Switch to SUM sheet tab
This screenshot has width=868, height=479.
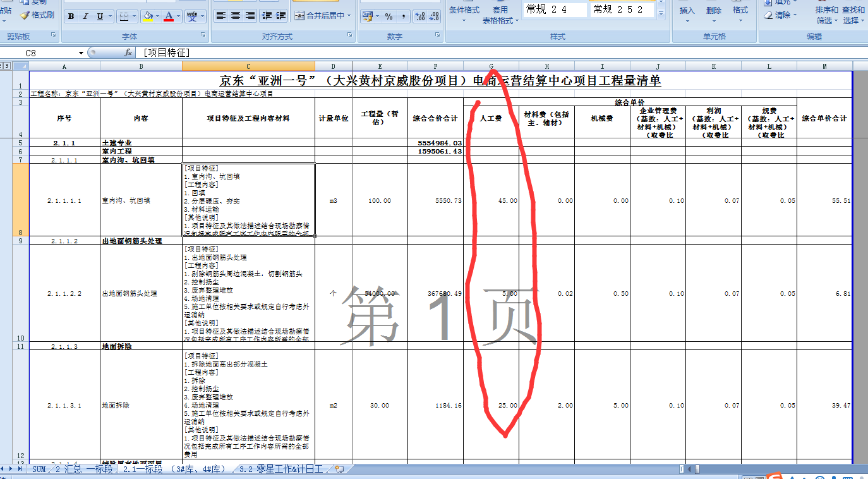(39, 470)
